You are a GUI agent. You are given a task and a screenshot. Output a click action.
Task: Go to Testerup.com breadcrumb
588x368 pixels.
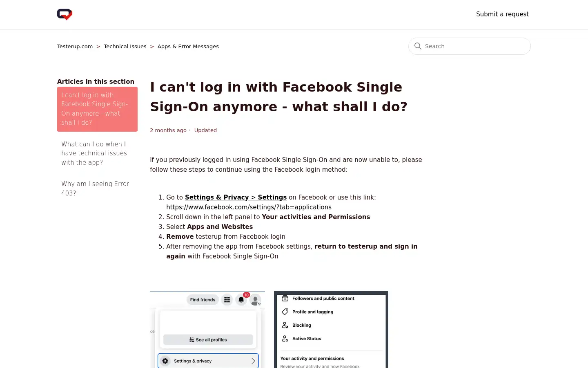[75, 47]
